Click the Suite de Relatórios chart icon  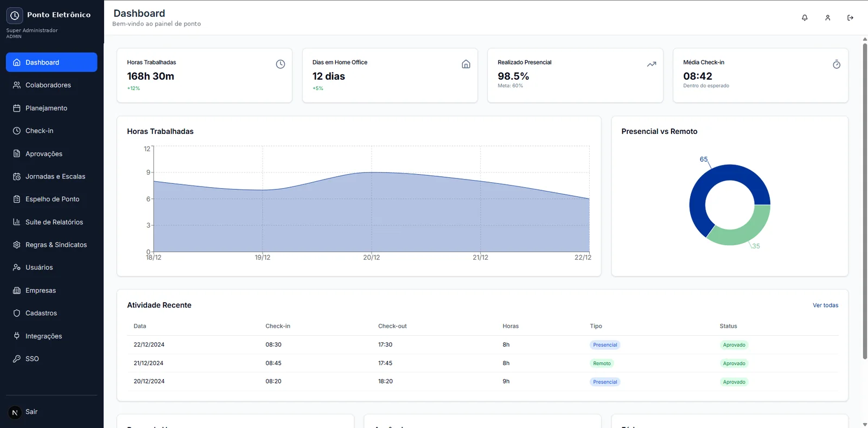click(17, 222)
